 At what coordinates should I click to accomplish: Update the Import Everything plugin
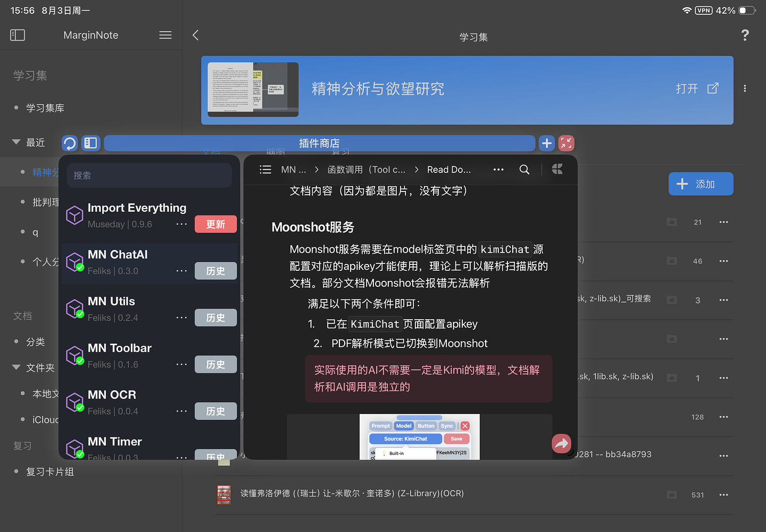pos(215,225)
